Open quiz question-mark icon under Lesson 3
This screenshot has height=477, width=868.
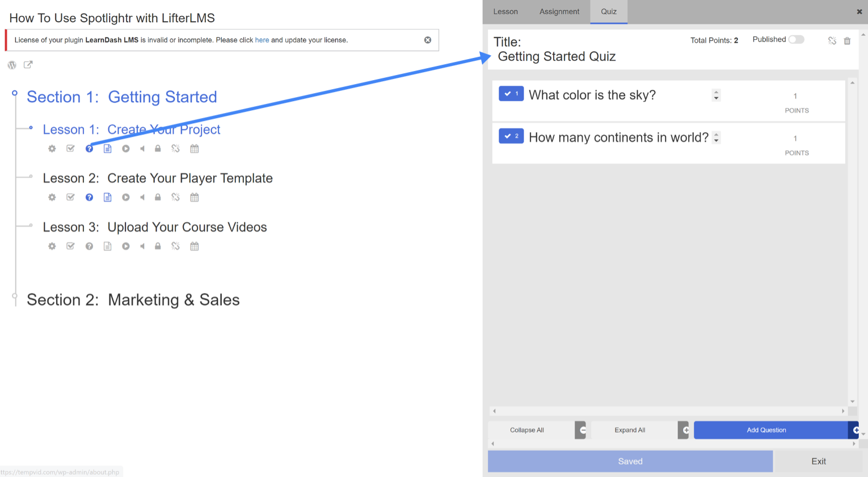[x=89, y=246]
